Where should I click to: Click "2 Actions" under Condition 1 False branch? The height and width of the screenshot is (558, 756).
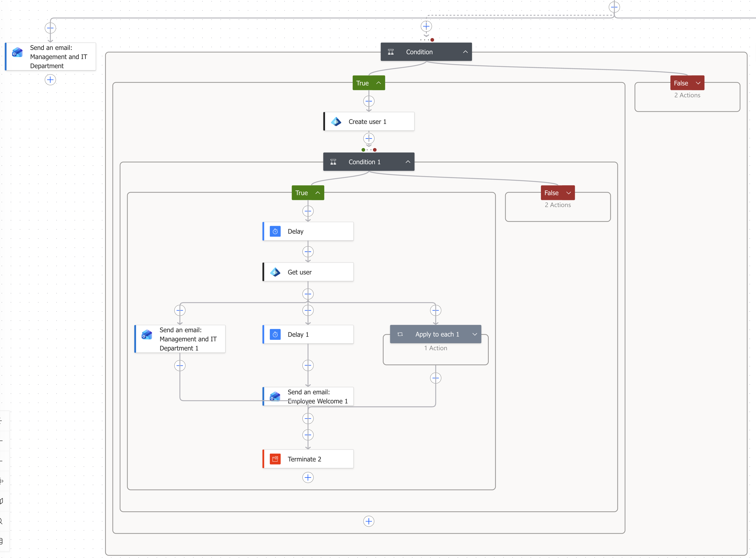coord(558,205)
